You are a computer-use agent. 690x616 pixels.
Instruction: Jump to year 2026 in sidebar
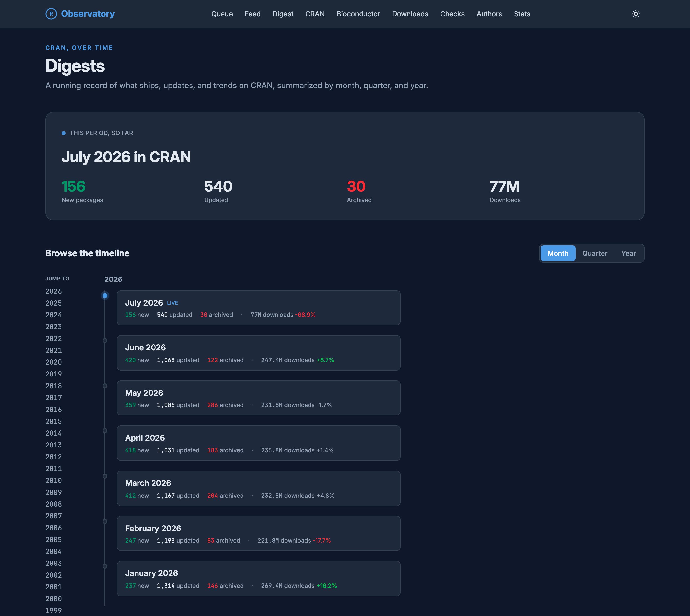pos(53,291)
